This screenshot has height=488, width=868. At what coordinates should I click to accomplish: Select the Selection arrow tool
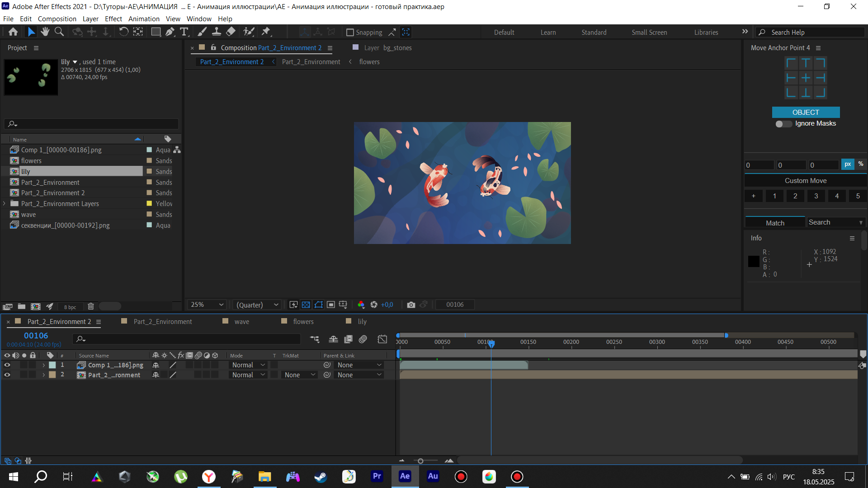point(31,32)
